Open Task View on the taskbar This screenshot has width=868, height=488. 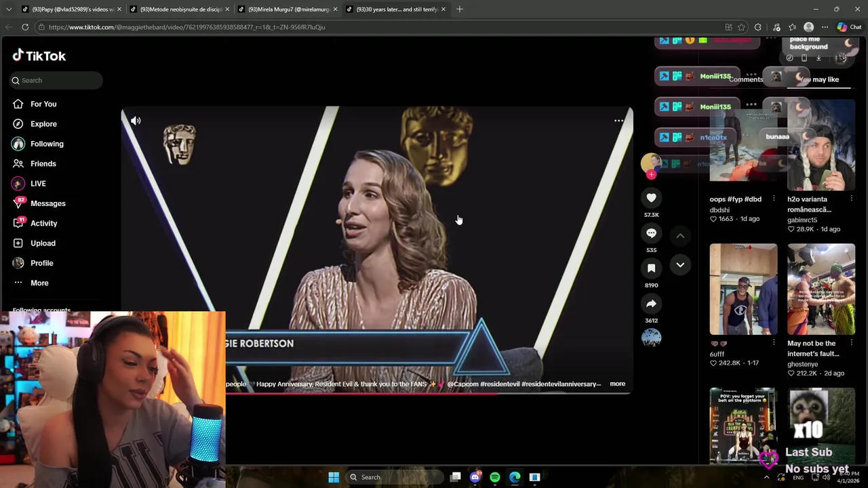tap(456, 477)
